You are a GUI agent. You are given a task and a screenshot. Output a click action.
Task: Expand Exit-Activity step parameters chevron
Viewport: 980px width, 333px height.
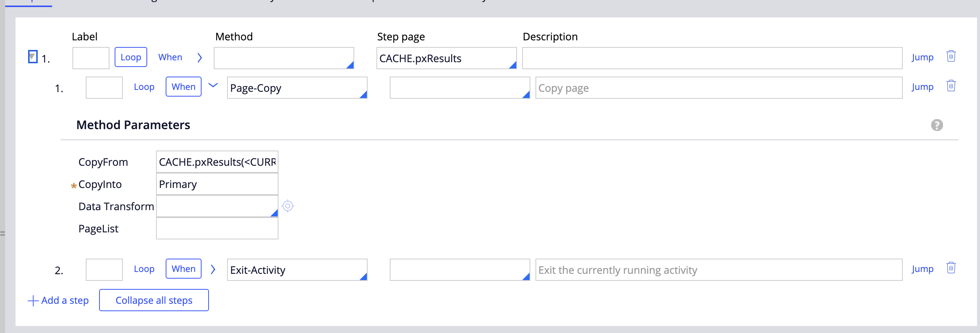[x=213, y=269]
